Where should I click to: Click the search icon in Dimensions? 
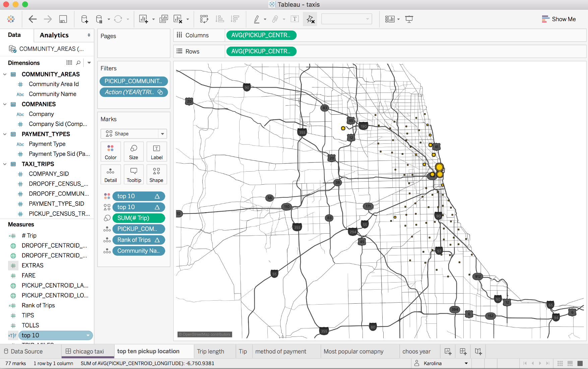pos(78,63)
